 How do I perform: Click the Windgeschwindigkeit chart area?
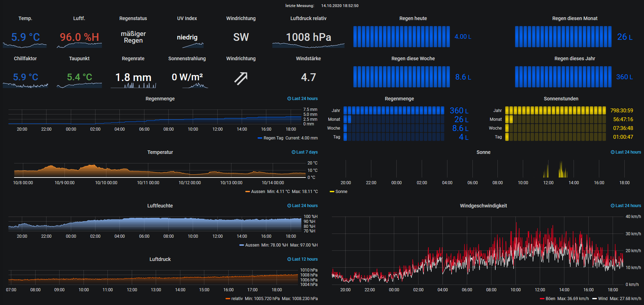tap(477, 250)
